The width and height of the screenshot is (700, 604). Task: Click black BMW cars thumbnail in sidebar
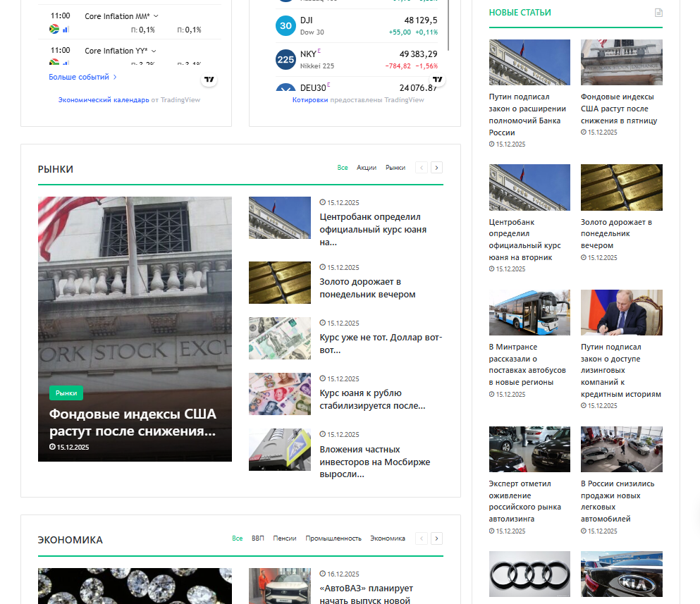click(x=529, y=449)
